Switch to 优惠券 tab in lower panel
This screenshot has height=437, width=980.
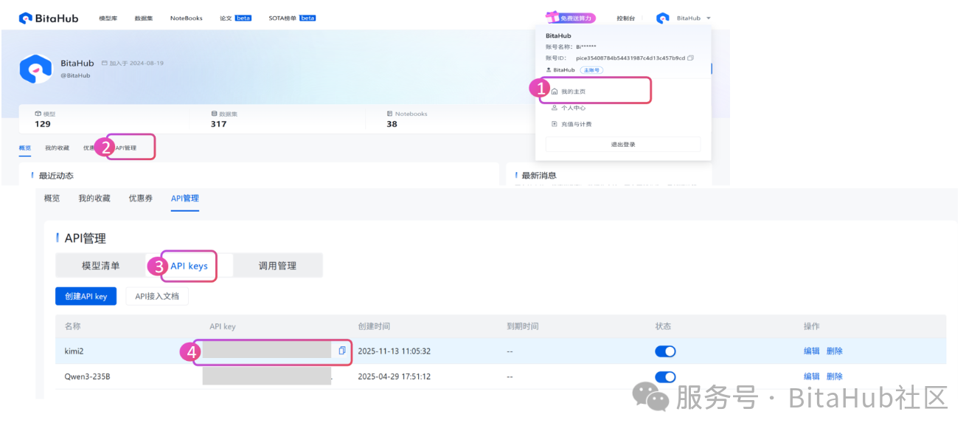point(141,199)
